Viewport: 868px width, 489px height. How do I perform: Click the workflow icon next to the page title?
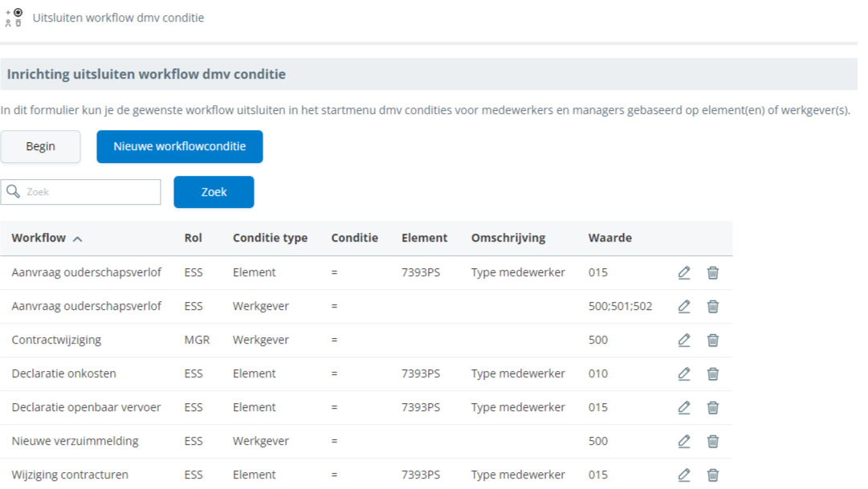(14, 18)
